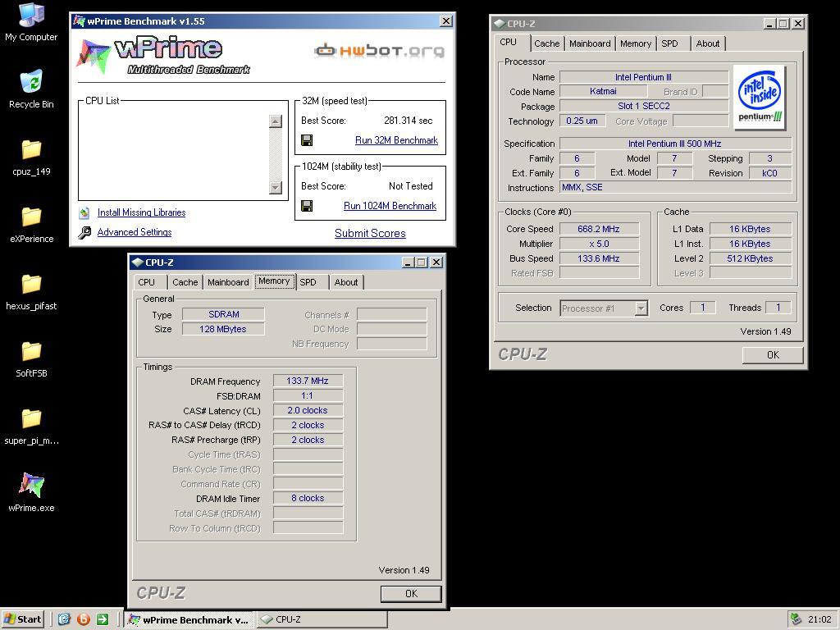Click the Intel Inside Pentium III logo
840x630 pixels.
pyautogui.click(x=760, y=97)
